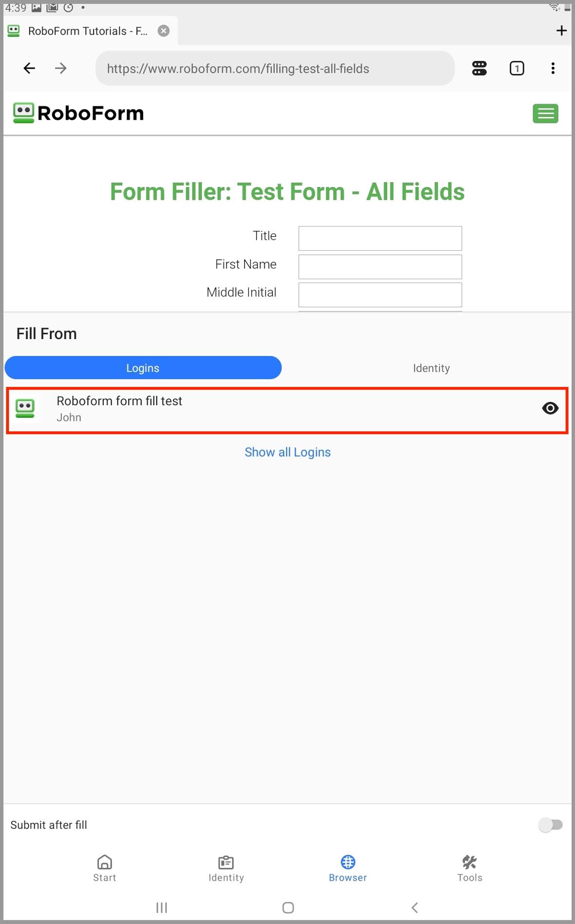The height and width of the screenshot is (924, 575).
Task: Open the tab counter showing one tab
Action: click(517, 68)
